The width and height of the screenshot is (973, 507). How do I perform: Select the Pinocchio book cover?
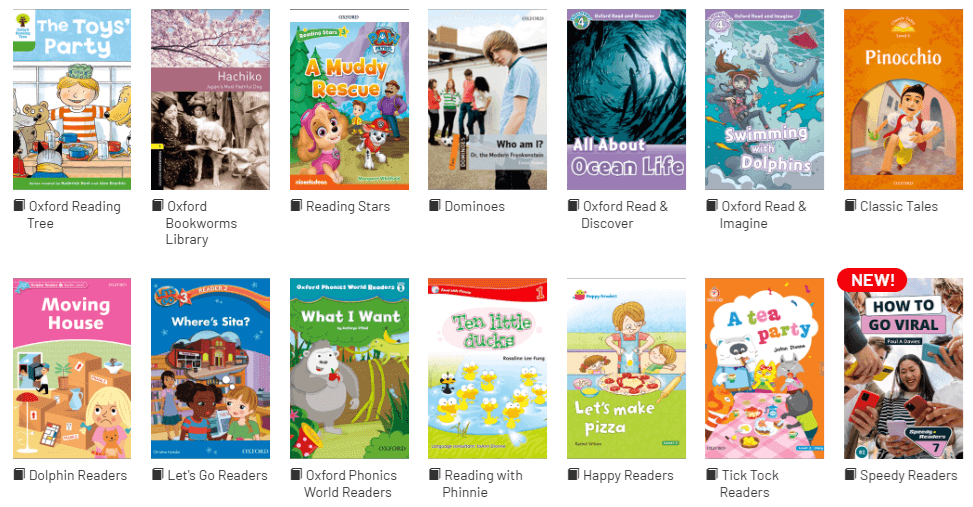click(x=904, y=99)
